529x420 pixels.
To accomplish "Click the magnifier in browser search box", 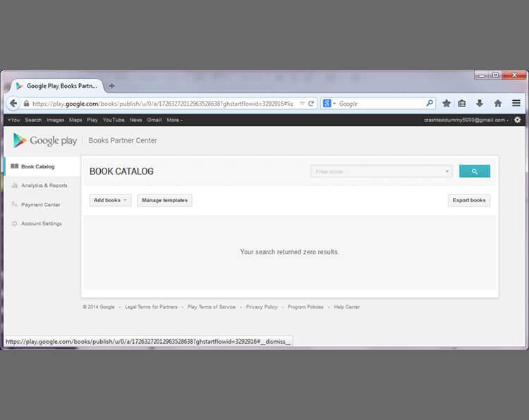I will point(429,103).
